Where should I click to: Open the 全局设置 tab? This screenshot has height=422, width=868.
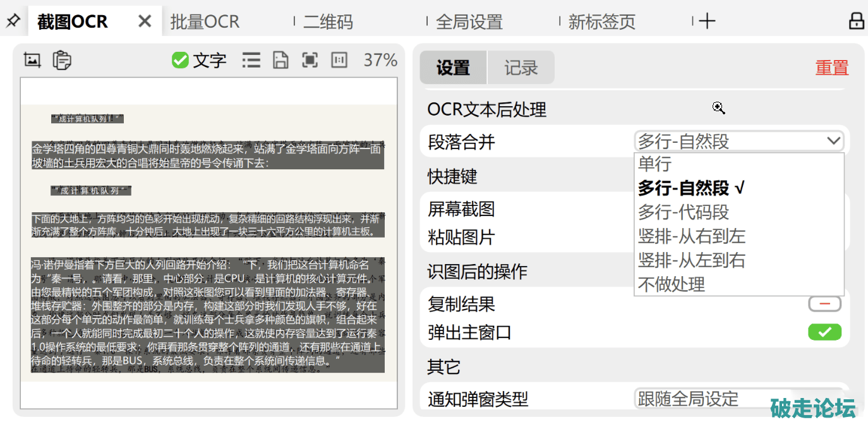click(x=469, y=21)
